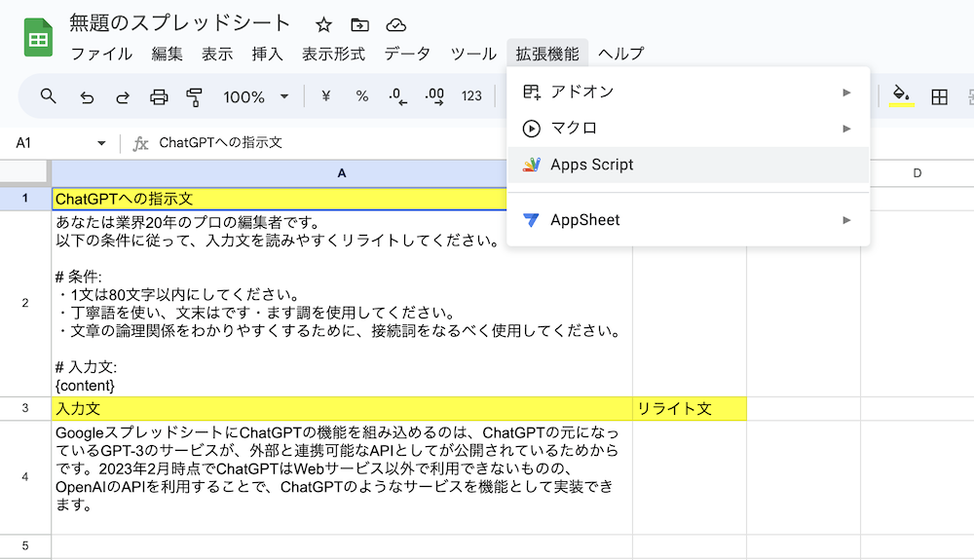974x560 pixels.
Task: Click the select-all corner box
Action: (x=25, y=173)
